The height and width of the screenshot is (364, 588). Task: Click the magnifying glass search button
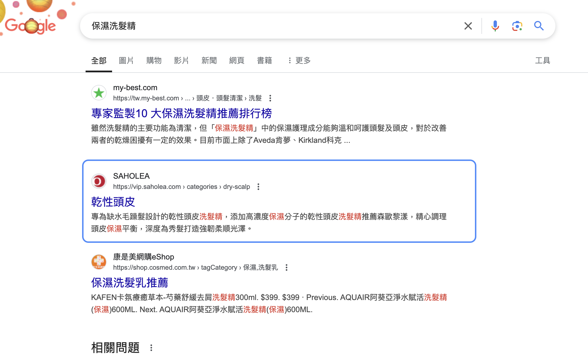(x=539, y=26)
